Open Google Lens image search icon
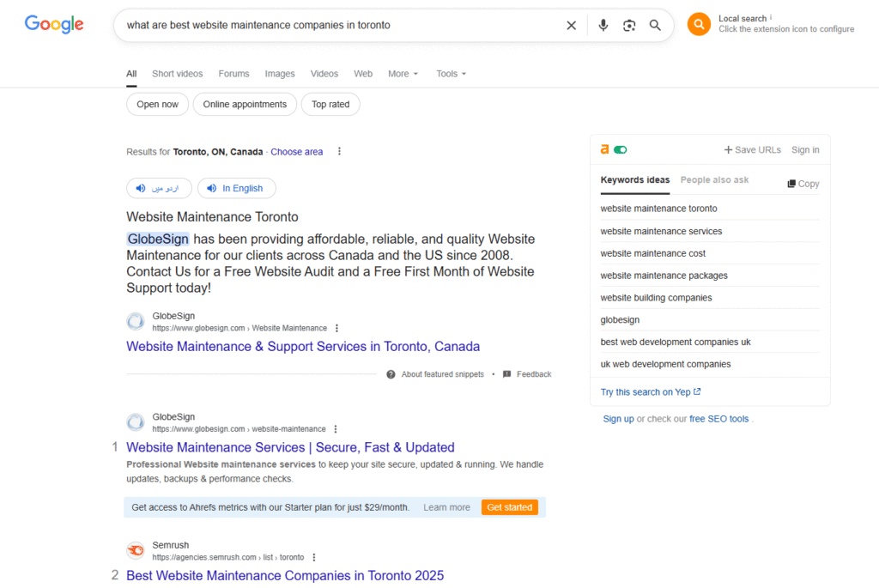879x588 pixels. pos(629,26)
